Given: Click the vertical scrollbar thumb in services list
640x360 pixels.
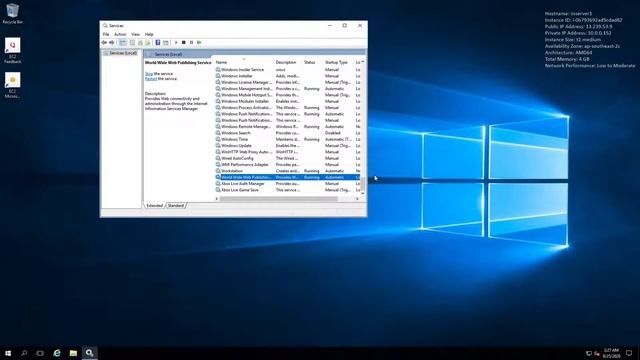Looking at the screenshot, I should (x=362, y=184).
